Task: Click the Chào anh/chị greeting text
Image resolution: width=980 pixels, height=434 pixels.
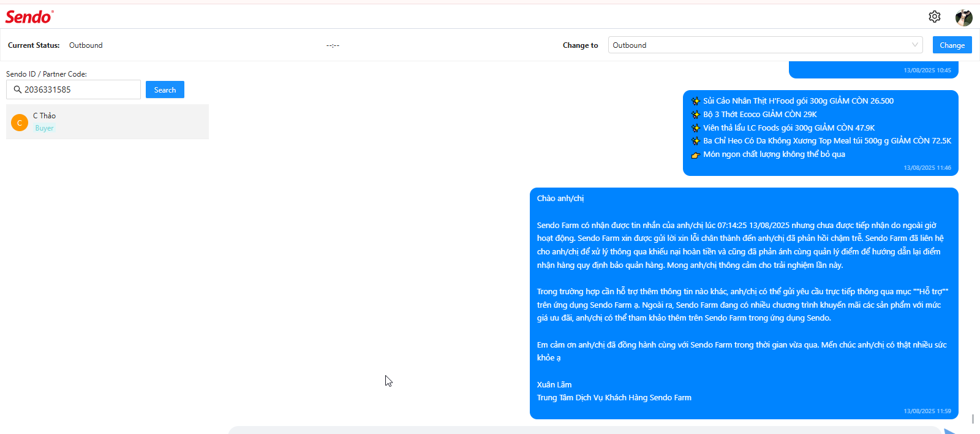Action: (x=560, y=199)
